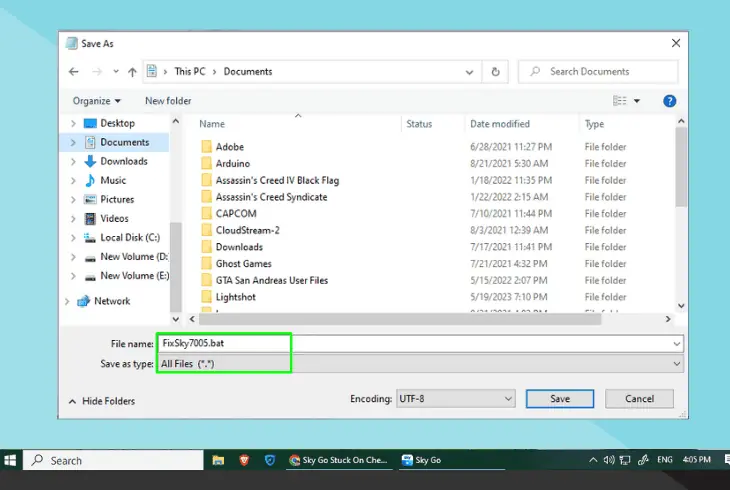Click the volume speaker tray icon

tap(608, 460)
